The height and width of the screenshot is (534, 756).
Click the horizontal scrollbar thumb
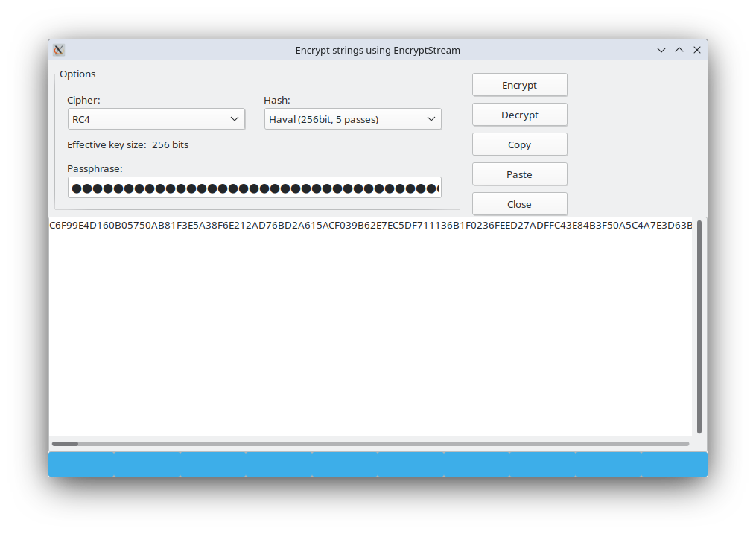pos(65,444)
